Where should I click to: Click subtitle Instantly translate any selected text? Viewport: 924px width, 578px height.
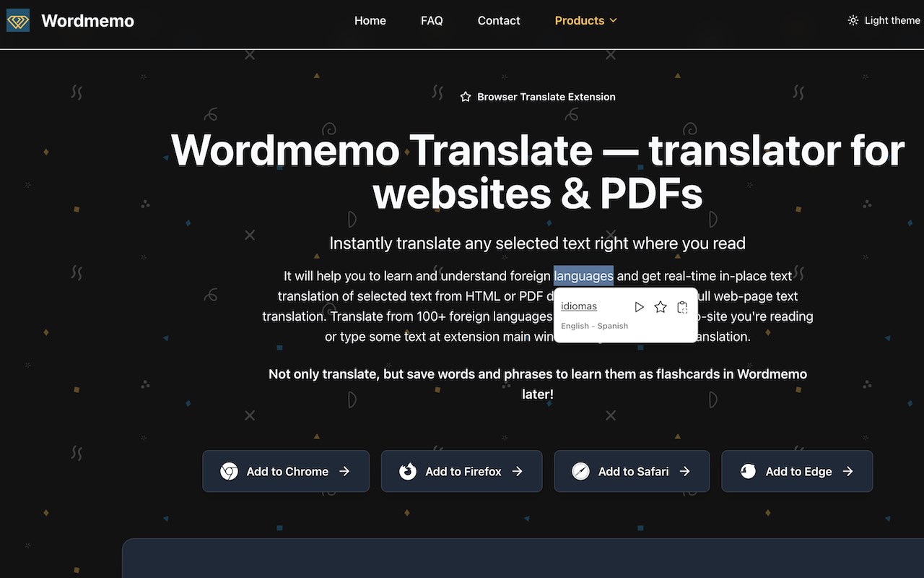pos(538,243)
